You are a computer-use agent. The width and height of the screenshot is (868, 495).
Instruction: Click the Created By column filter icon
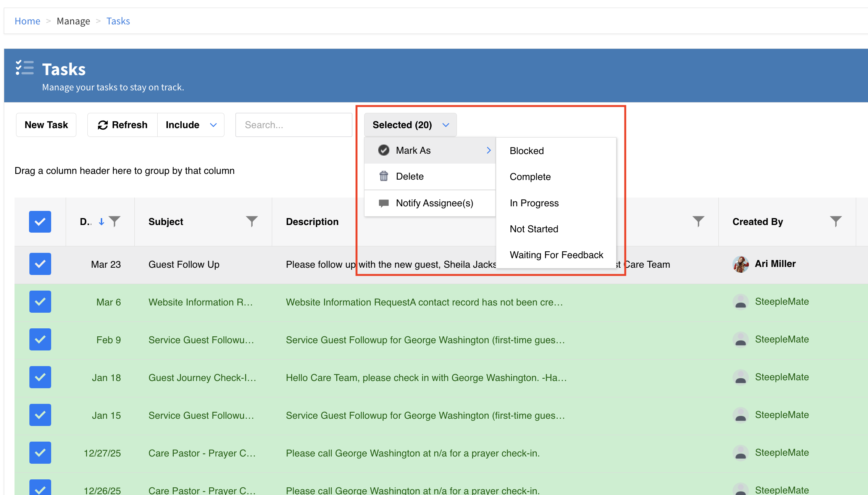(836, 221)
